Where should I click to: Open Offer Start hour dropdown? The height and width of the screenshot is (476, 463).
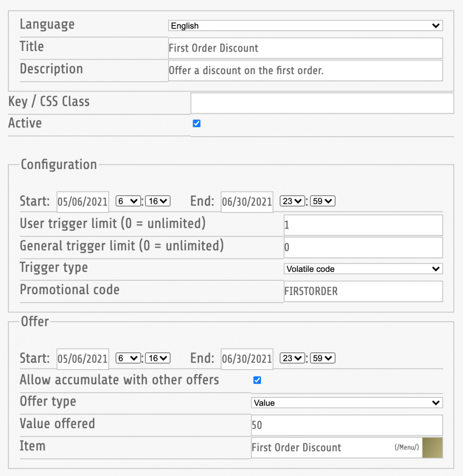click(128, 358)
